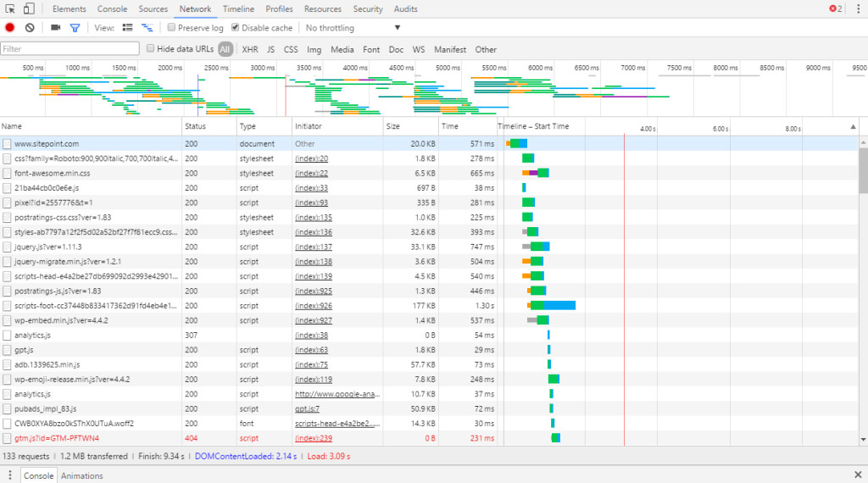868x483 pixels.
Task: Click the red record network log button
Action: tap(10, 28)
